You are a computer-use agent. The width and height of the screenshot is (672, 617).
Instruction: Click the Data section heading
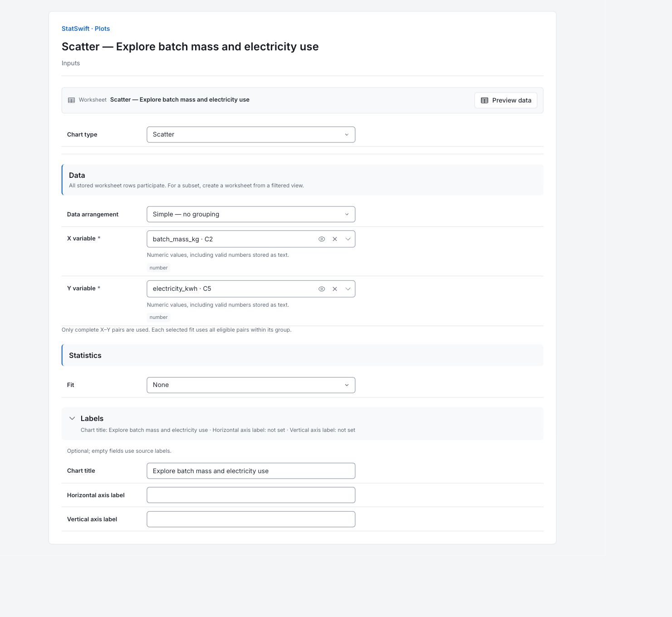coord(77,175)
